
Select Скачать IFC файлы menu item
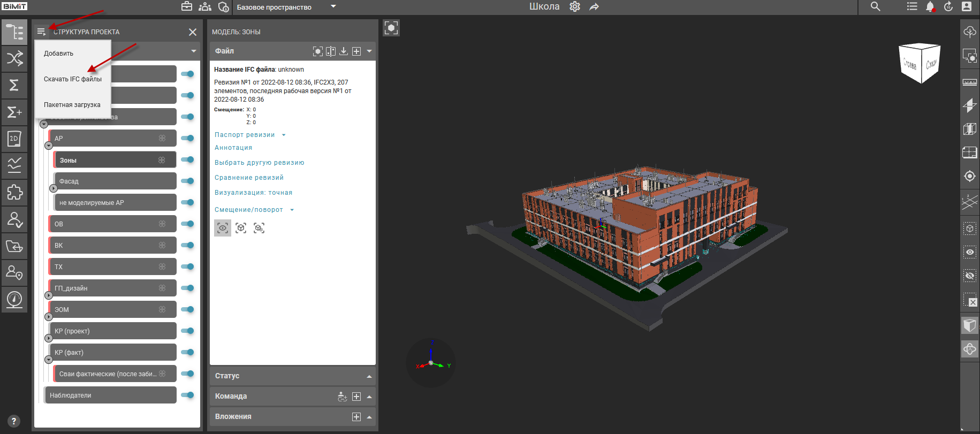point(73,79)
